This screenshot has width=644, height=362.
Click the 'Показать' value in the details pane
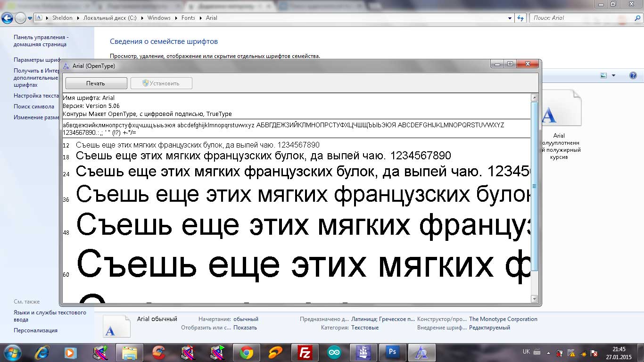tap(245, 328)
